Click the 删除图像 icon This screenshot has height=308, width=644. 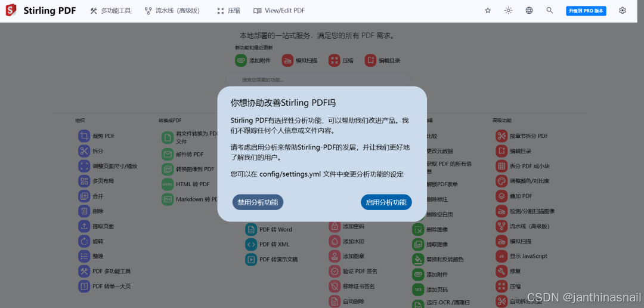(x=418, y=229)
